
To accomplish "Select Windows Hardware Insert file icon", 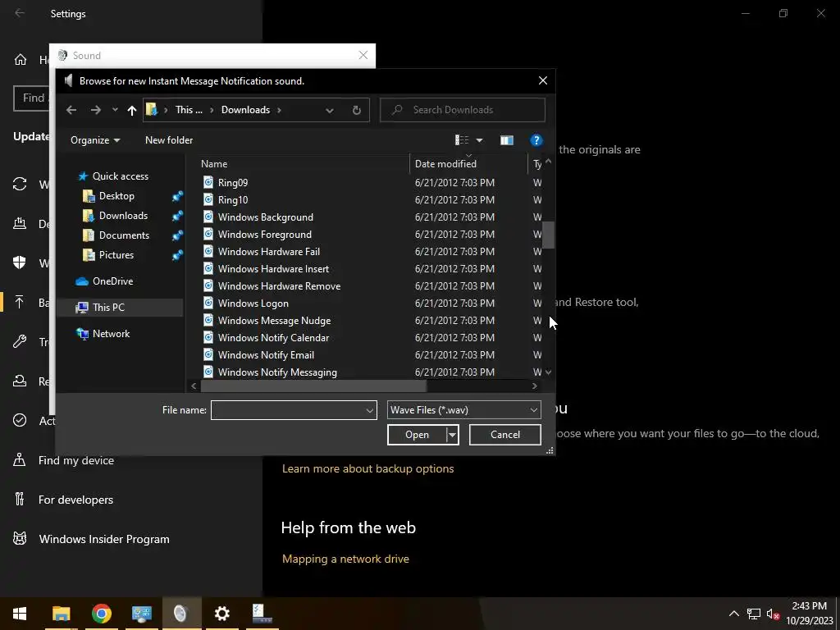I will coord(208,268).
